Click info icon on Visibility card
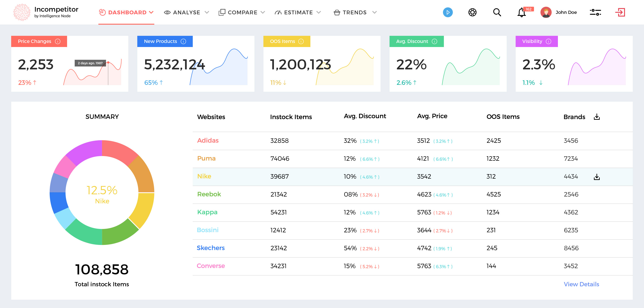 tap(548, 41)
